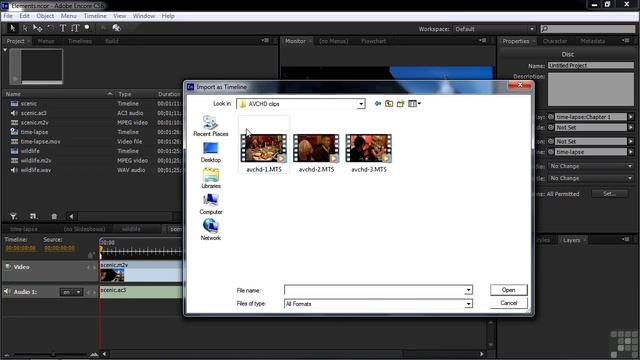This screenshot has width=640, height=360.
Task: Open the Timeline menu
Action: [95, 16]
